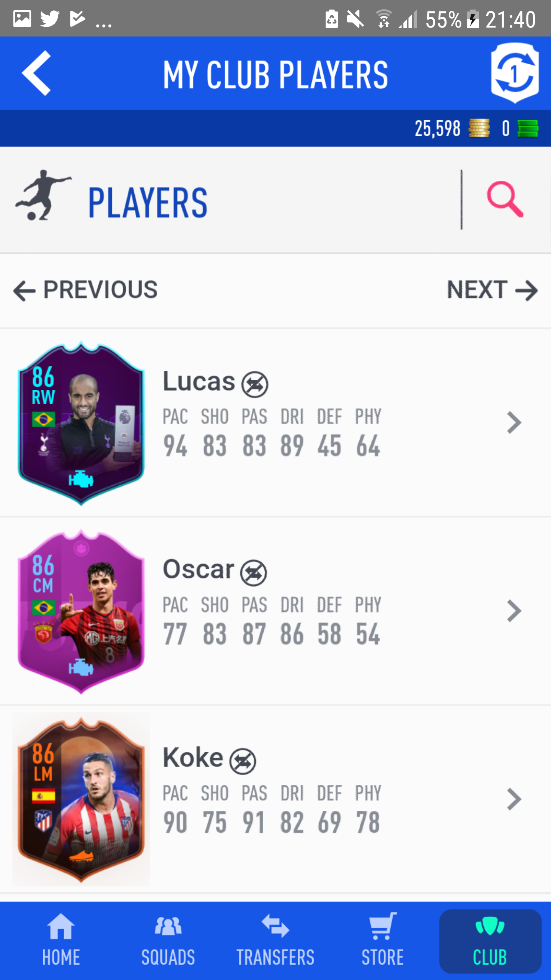Image resolution: width=551 pixels, height=980 pixels.
Task: Select Lucas 86 RW player card
Action: click(81, 423)
